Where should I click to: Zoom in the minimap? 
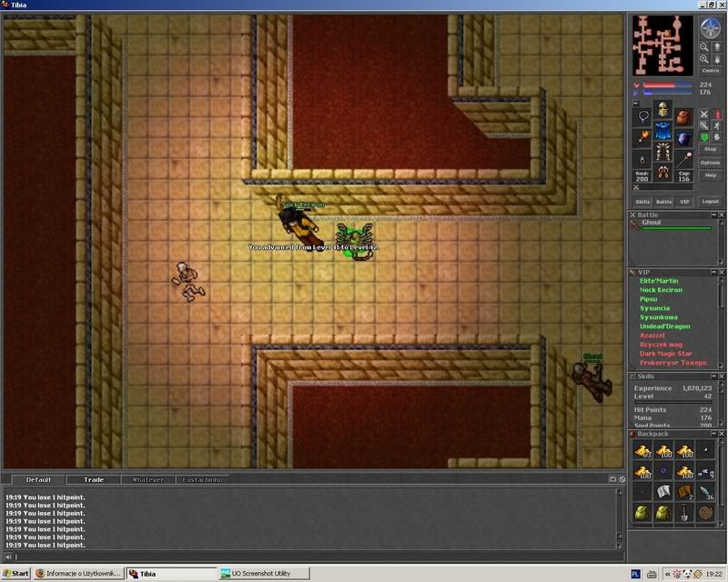[704, 59]
